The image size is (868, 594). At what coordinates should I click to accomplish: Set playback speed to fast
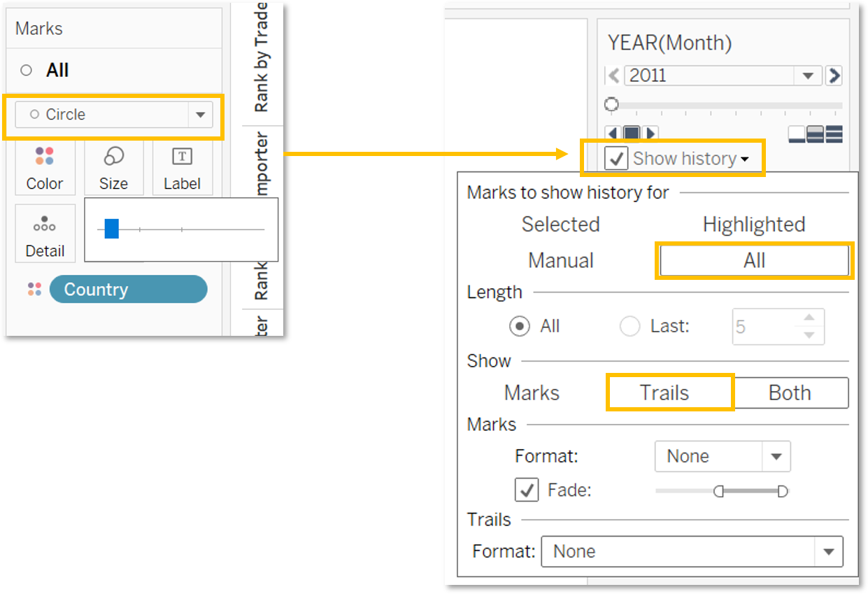[x=834, y=134]
